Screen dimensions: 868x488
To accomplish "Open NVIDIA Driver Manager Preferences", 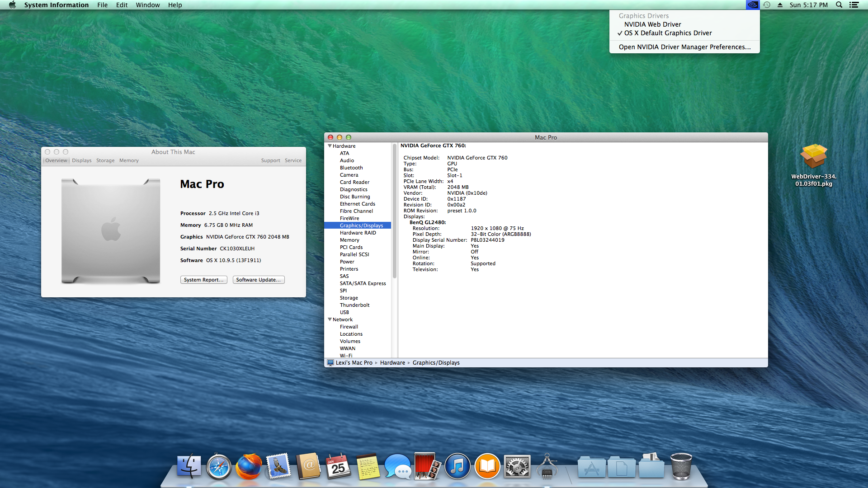I will tap(684, 47).
